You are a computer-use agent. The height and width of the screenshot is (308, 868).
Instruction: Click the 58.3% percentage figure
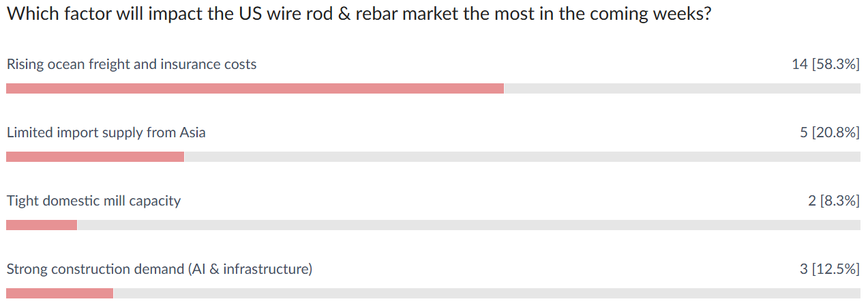point(835,64)
